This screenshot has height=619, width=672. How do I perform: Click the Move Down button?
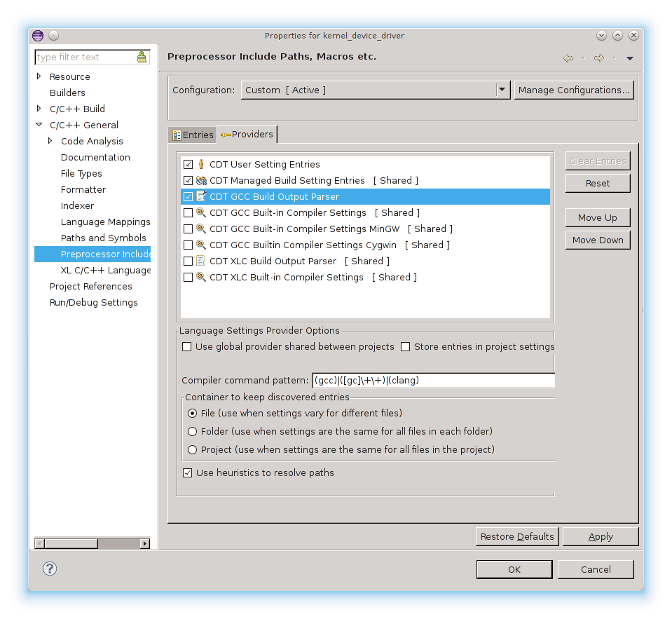point(598,240)
